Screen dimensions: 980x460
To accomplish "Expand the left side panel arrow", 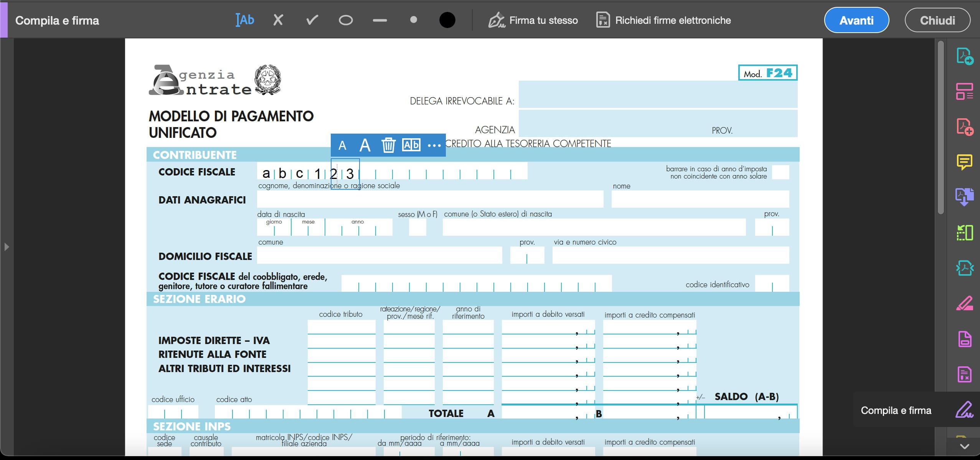I will point(7,247).
